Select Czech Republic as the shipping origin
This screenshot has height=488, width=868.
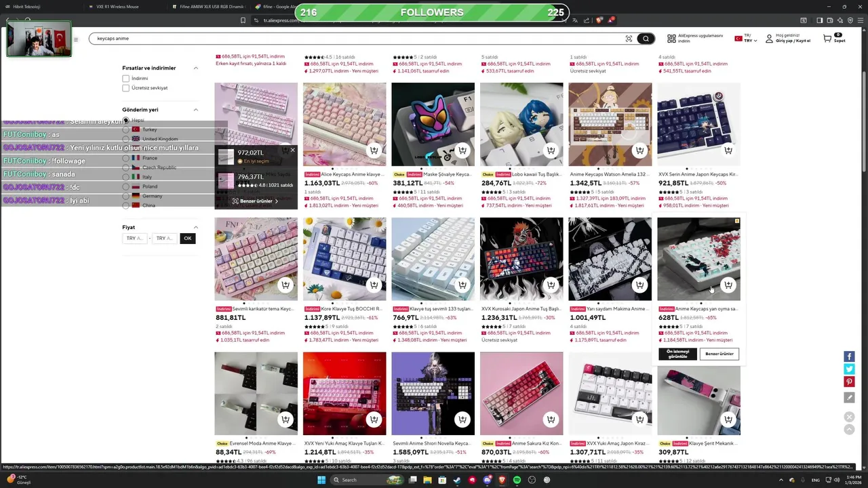(125, 167)
